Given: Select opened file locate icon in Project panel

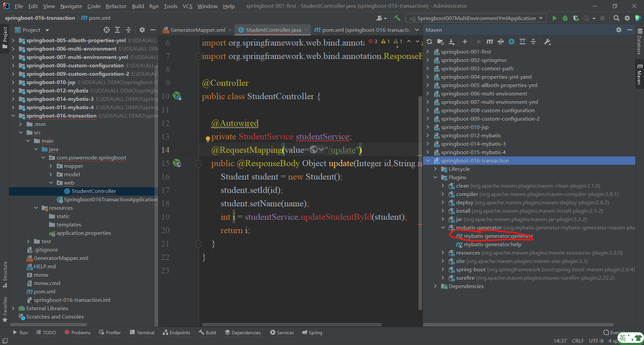Looking at the screenshot, I should [x=107, y=30].
